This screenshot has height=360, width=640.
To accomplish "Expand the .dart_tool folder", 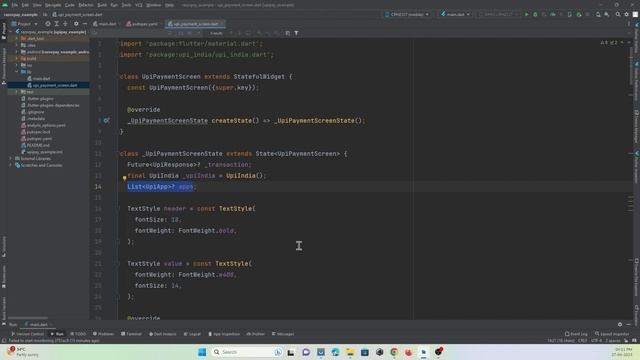I will click(17, 38).
